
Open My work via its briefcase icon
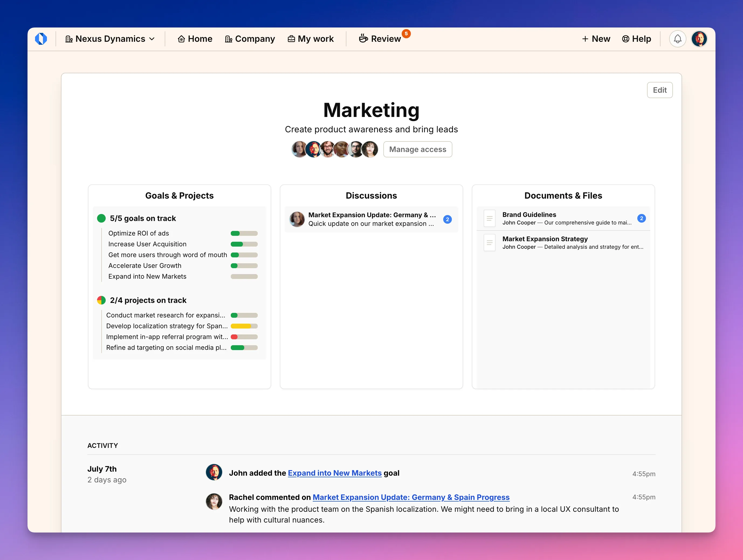pos(291,39)
